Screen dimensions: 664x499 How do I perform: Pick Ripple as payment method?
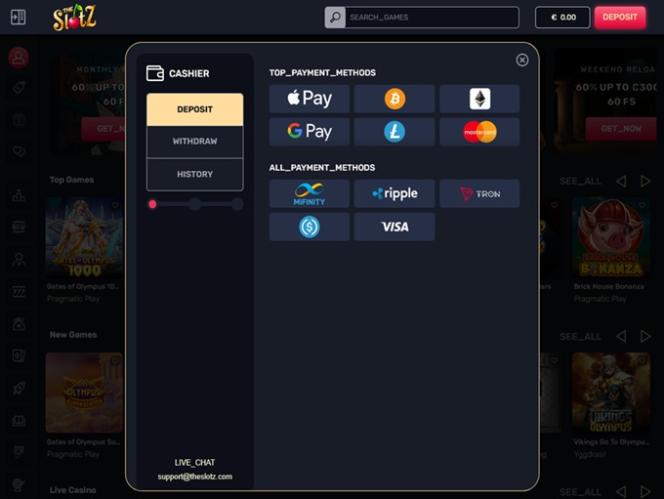(394, 194)
